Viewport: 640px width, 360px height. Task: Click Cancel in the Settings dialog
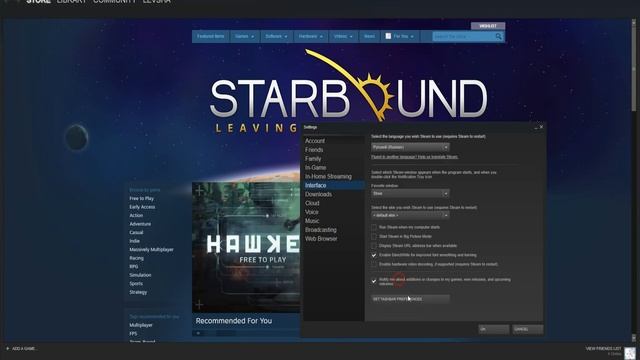click(x=528, y=329)
